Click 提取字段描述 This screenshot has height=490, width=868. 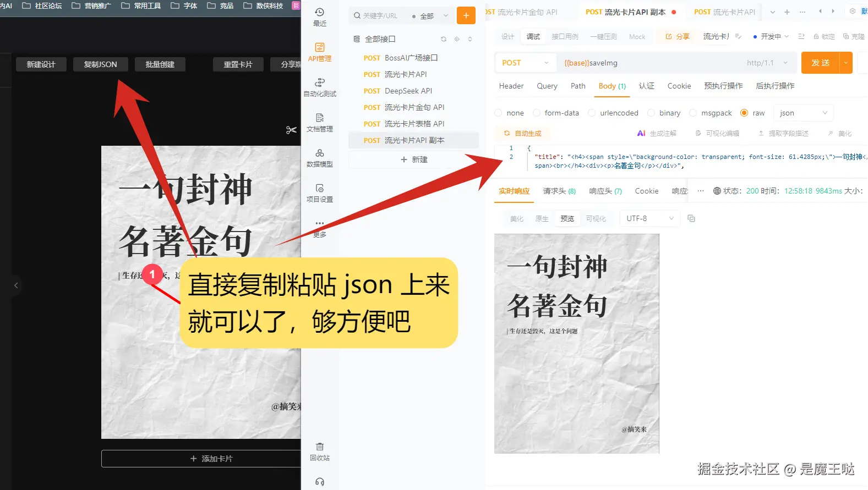pyautogui.click(x=784, y=133)
